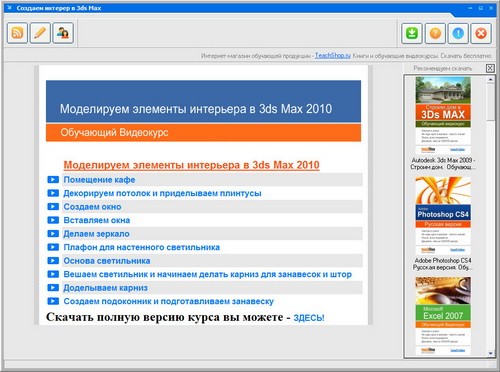
Task: Click the pencil edit icon
Action: (40, 33)
